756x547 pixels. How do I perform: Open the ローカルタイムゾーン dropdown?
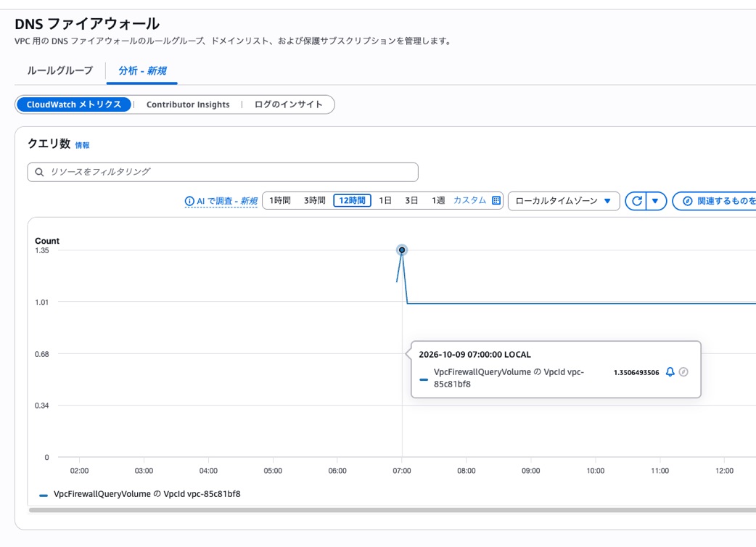click(x=564, y=201)
